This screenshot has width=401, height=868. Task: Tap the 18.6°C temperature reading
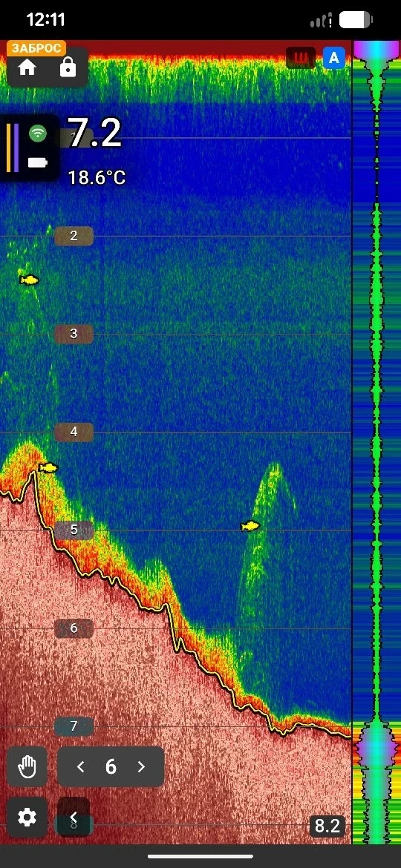[97, 178]
